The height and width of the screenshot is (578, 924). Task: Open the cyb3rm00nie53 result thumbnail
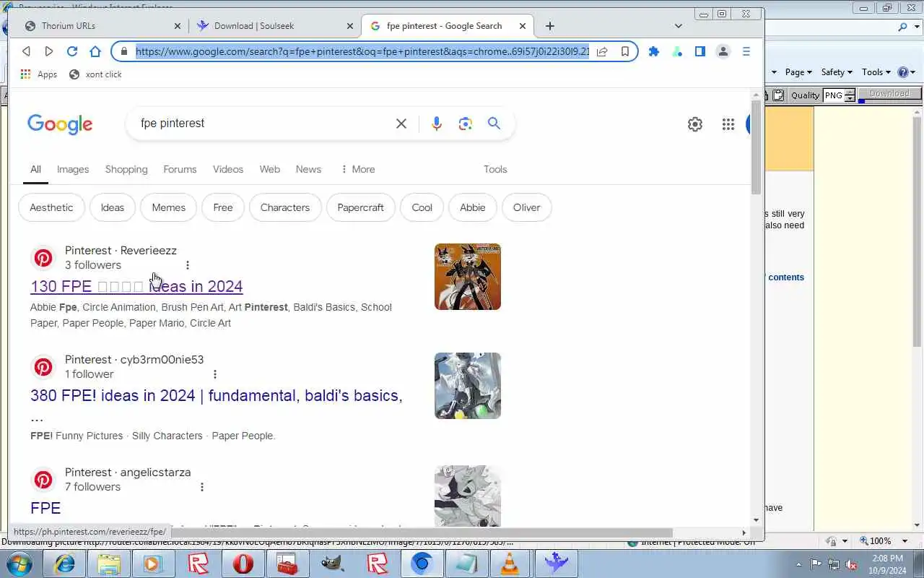[468, 386]
